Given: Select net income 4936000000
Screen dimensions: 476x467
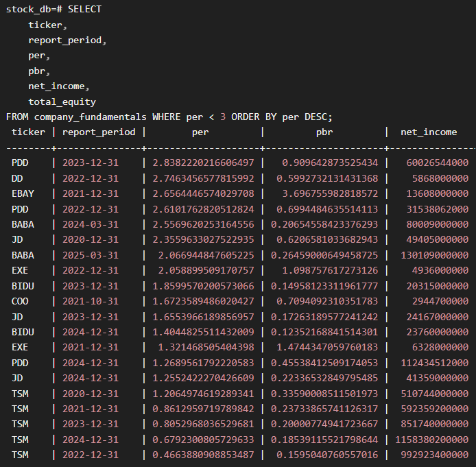Looking at the screenshot, I should click(x=440, y=270).
